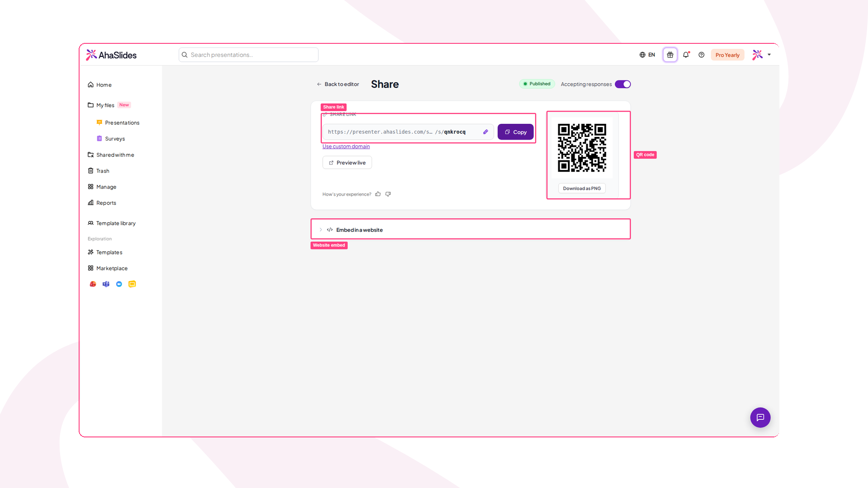Go to Home in sidebar

tap(100, 85)
